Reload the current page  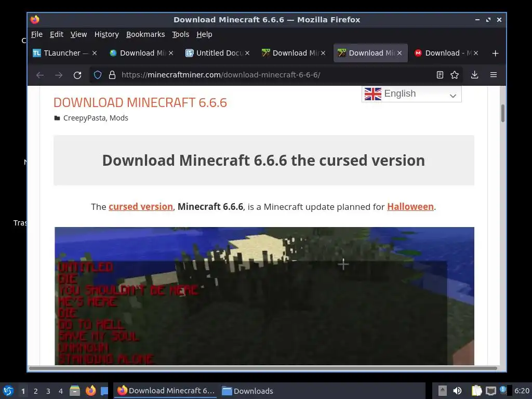(77, 75)
